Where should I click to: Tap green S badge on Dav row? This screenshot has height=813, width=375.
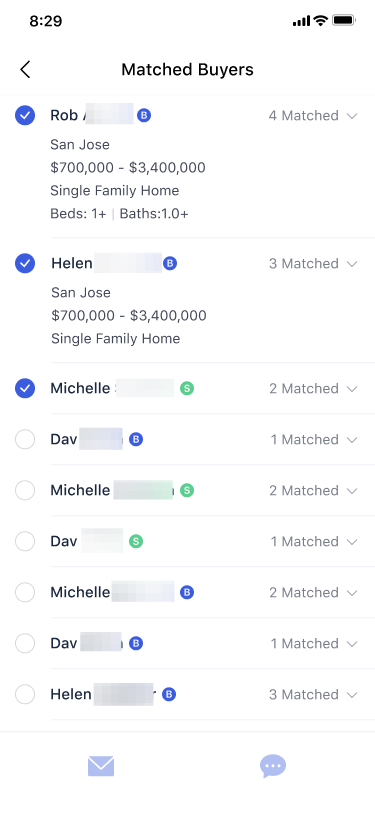click(x=136, y=542)
